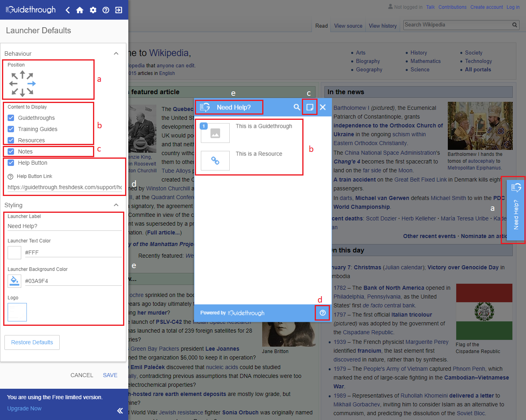Screen dimensions: 526x420
Task: Open the Contributions link
Action: point(452,7)
